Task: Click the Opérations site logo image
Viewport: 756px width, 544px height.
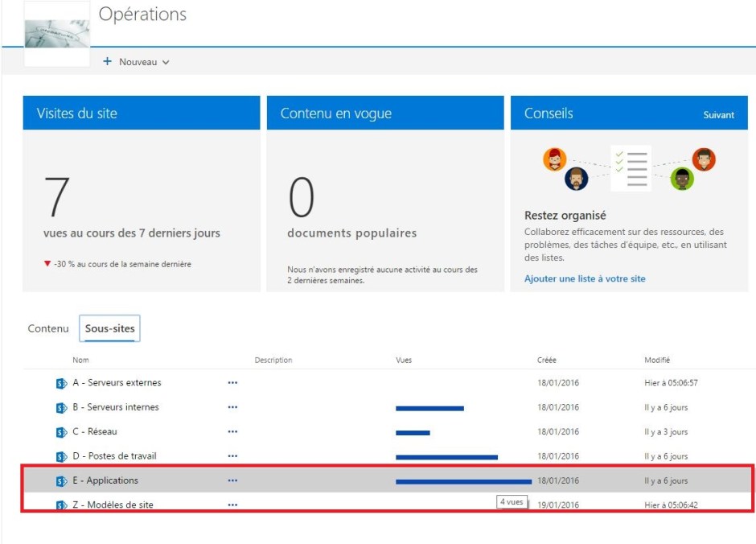Action: 57,34
